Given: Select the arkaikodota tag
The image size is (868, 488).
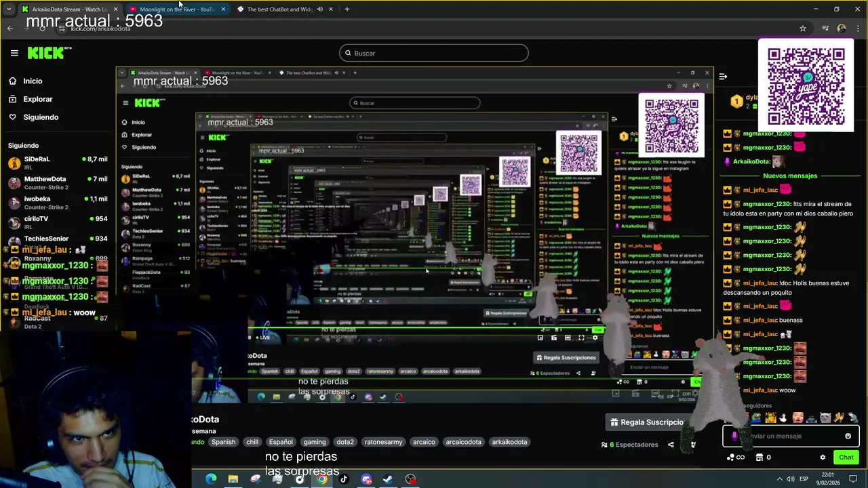Looking at the screenshot, I should 509,442.
